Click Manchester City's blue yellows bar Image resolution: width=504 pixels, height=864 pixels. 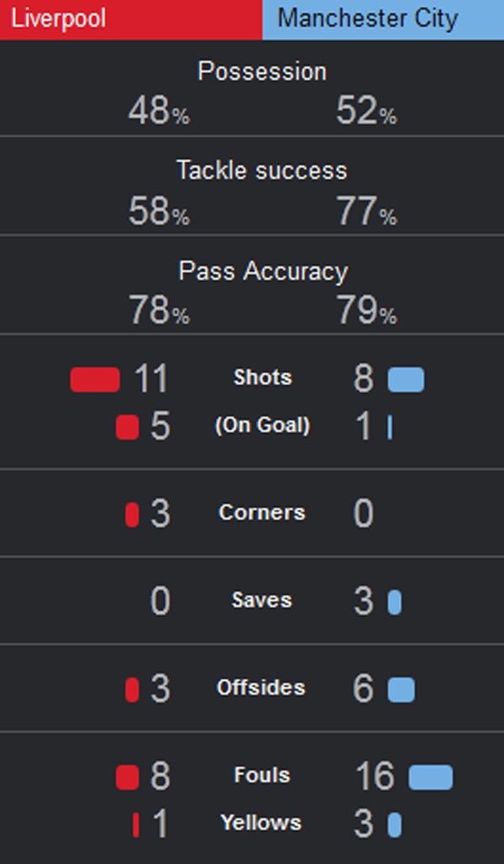point(395,824)
